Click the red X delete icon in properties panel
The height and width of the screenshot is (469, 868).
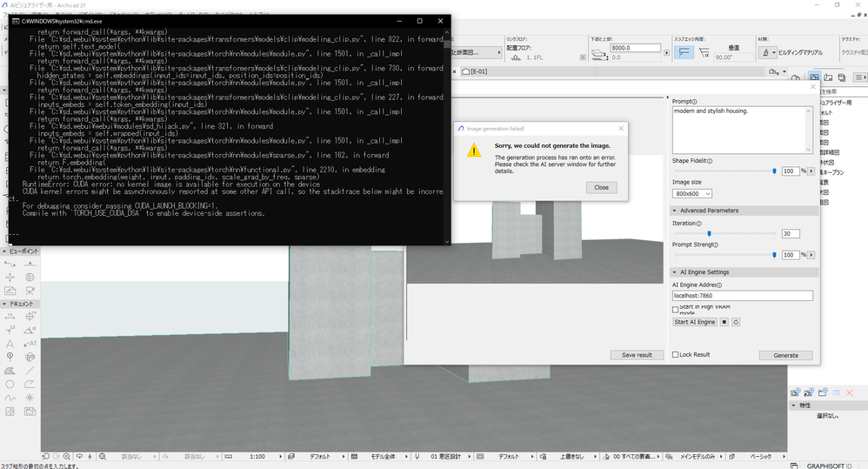[x=849, y=392]
